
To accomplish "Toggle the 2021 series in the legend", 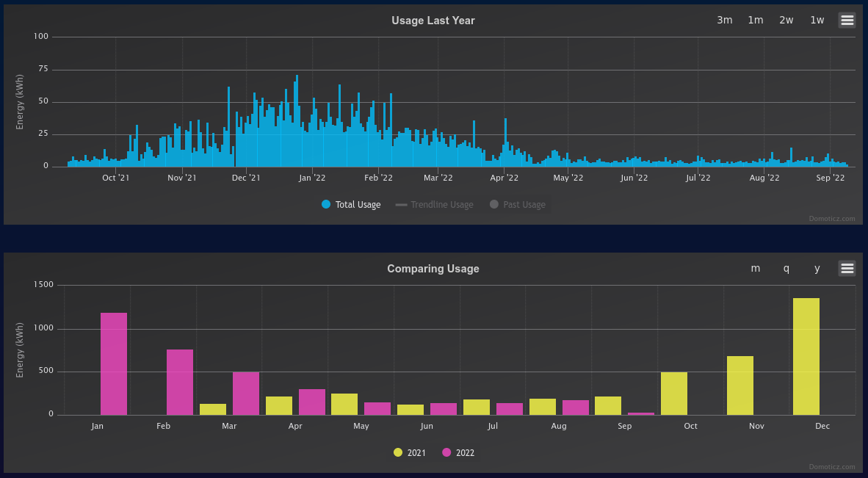I will click(x=410, y=452).
